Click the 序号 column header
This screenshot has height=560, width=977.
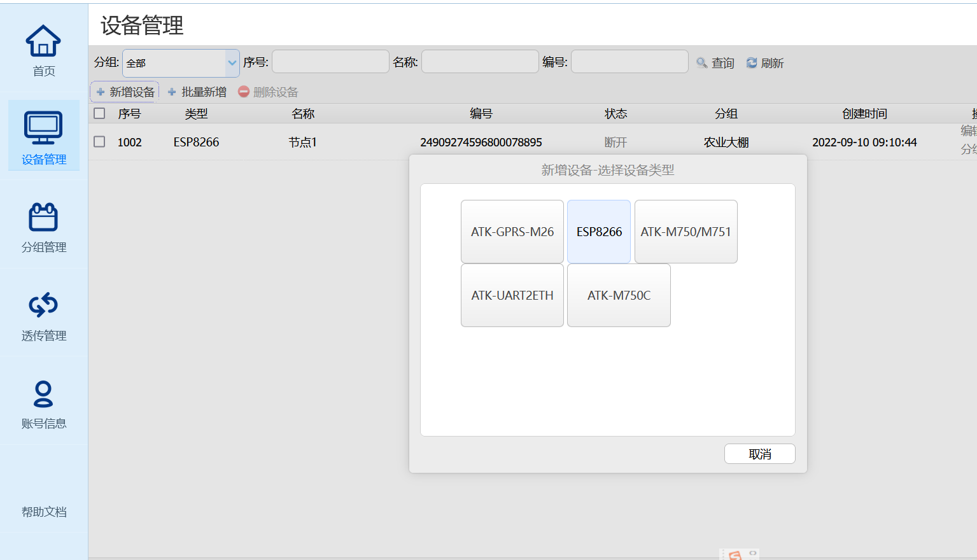pyautogui.click(x=129, y=113)
